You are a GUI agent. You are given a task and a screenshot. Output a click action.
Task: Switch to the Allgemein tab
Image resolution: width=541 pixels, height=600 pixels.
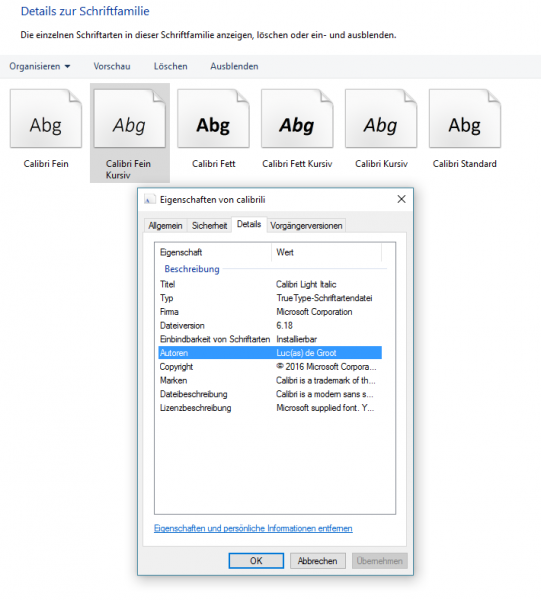(x=165, y=225)
